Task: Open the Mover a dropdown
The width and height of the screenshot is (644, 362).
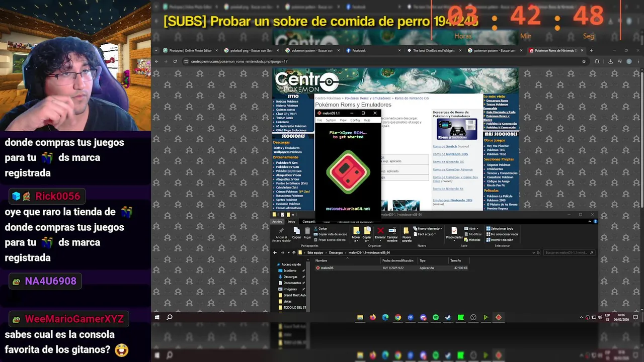Action: click(356, 234)
